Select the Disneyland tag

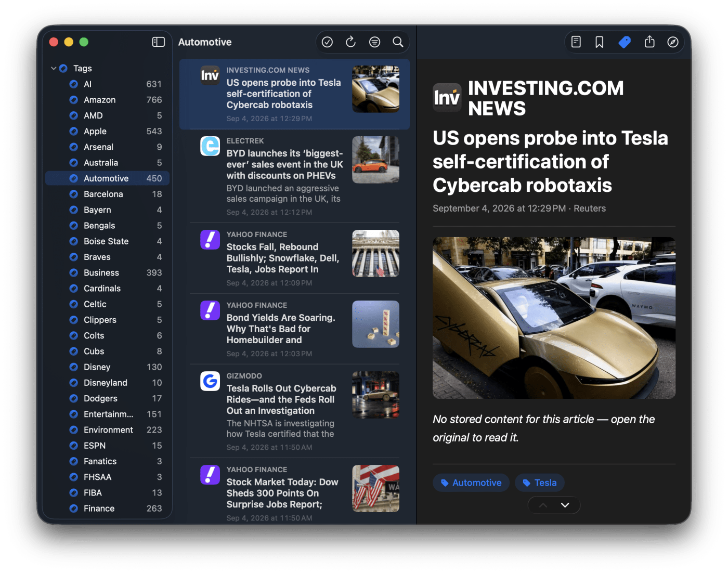tap(108, 383)
